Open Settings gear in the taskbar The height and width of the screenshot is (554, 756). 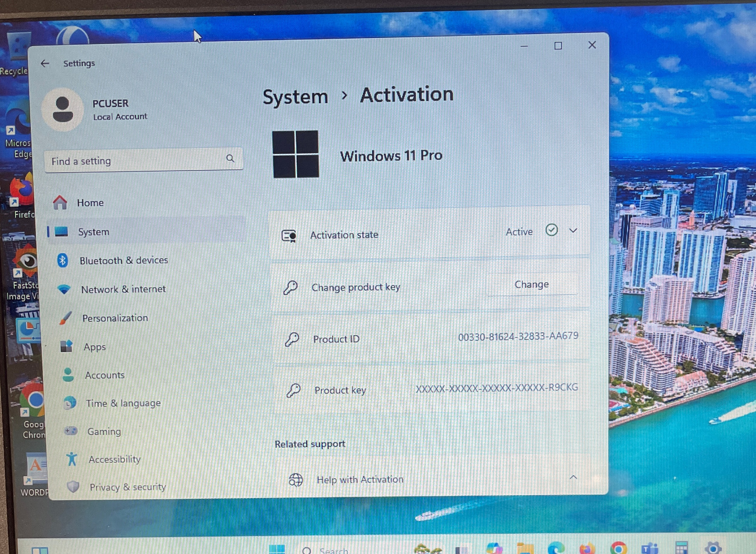[713, 548]
